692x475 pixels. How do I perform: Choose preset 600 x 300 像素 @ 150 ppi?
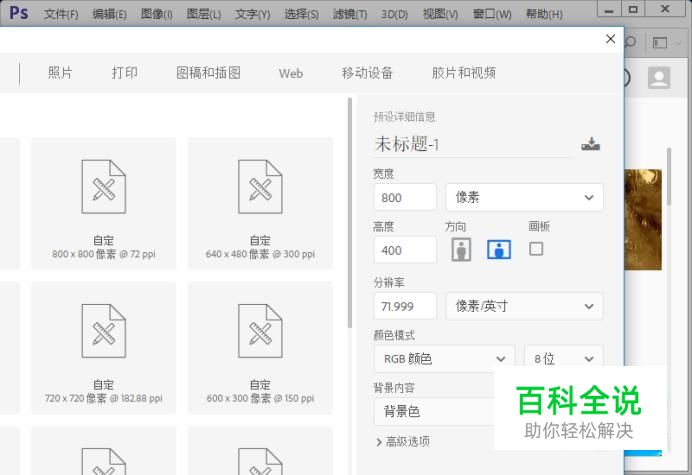click(x=260, y=347)
